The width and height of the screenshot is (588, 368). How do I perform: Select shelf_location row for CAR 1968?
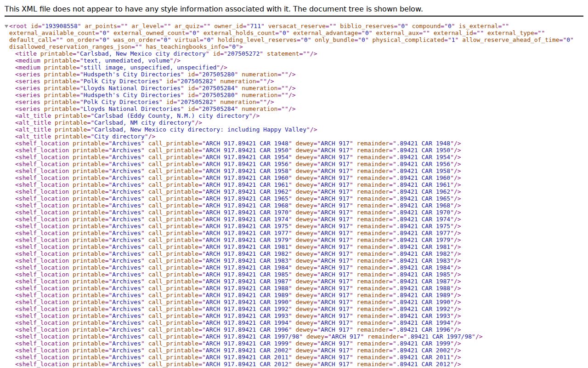[238, 206]
